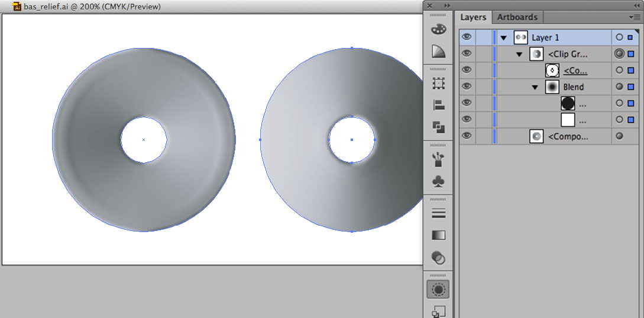Click the white square thumbnail
Viewport: 644px width, 318px height.
(x=568, y=120)
